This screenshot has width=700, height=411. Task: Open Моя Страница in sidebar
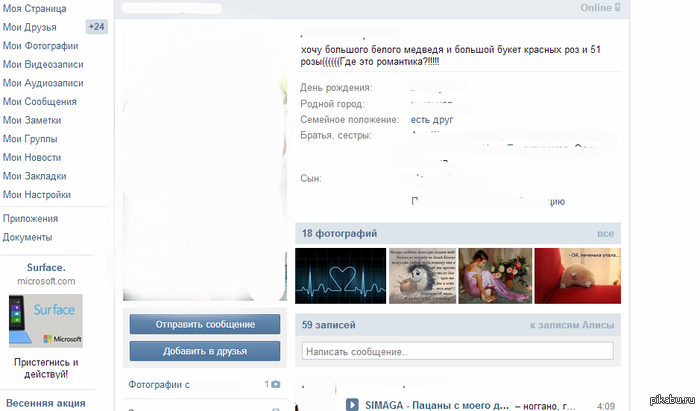point(34,8)
